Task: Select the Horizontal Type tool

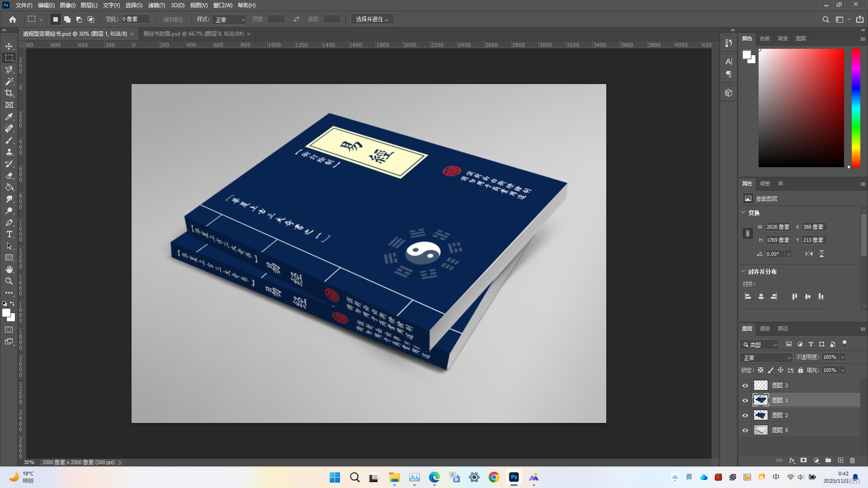Action: click(x=9, y=234)
